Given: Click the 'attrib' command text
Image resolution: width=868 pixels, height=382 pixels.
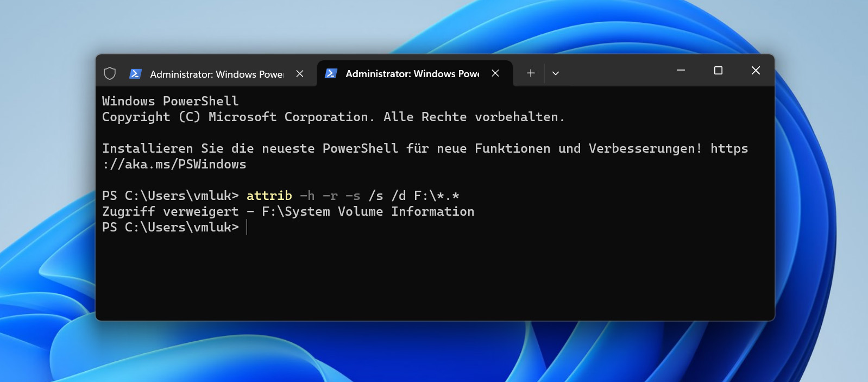Looking at the screenshot, I should pyautogui.click(x=269, y=196).
